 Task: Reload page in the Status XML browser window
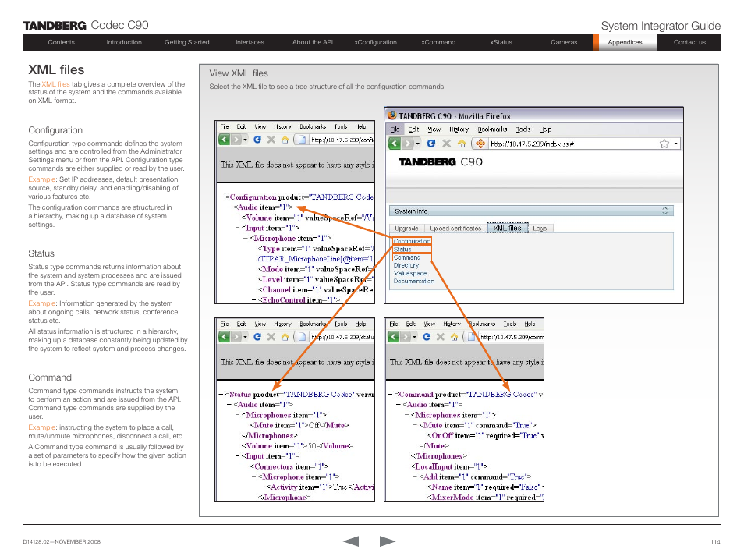click(257, 337)
